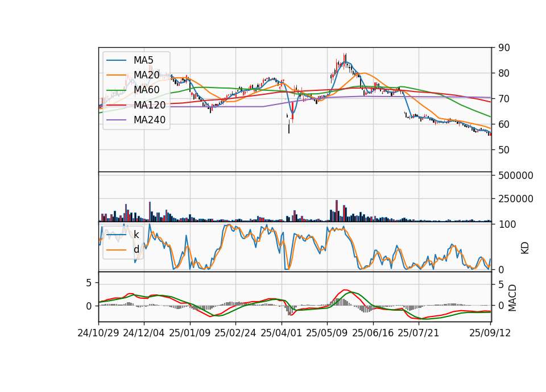Click the MA120 legend label
Viewport: 546px width, 392px height.
click(150, 105)
